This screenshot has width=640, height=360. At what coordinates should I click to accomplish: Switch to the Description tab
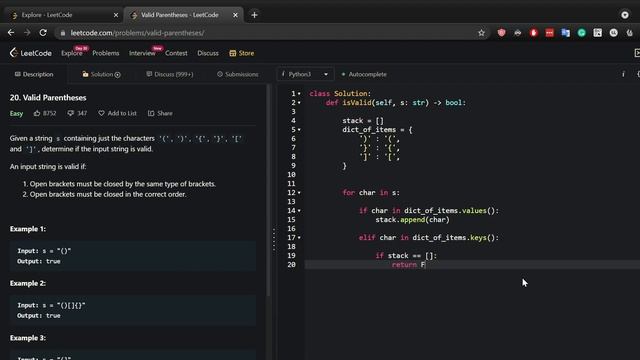pyautogui.click(x=34, y=74)
